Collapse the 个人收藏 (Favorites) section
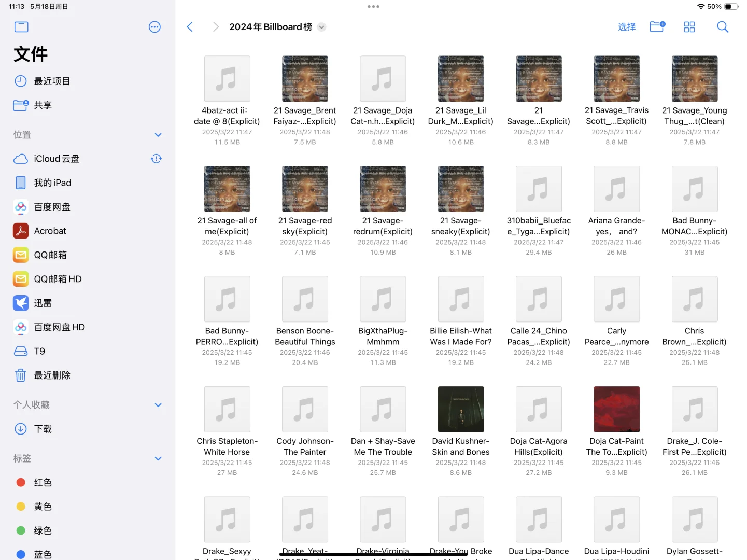Screen dimensions: 747x560 (158, 405)
